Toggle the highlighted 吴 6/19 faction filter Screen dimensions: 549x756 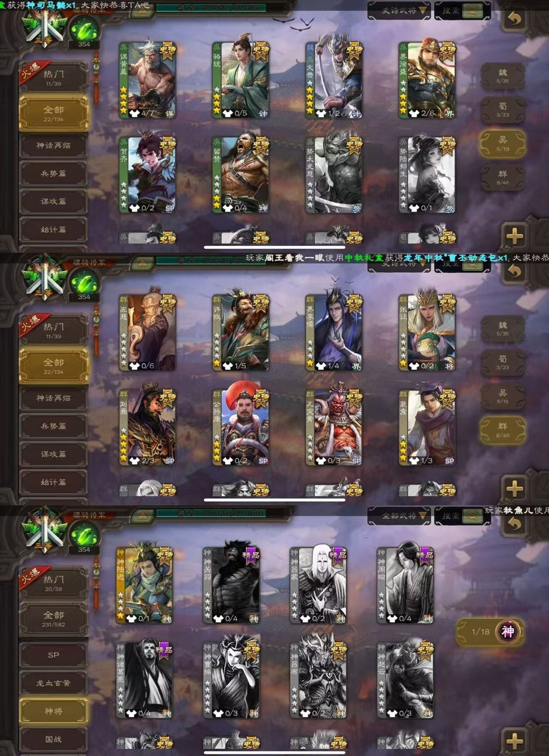tap(502, 143)
